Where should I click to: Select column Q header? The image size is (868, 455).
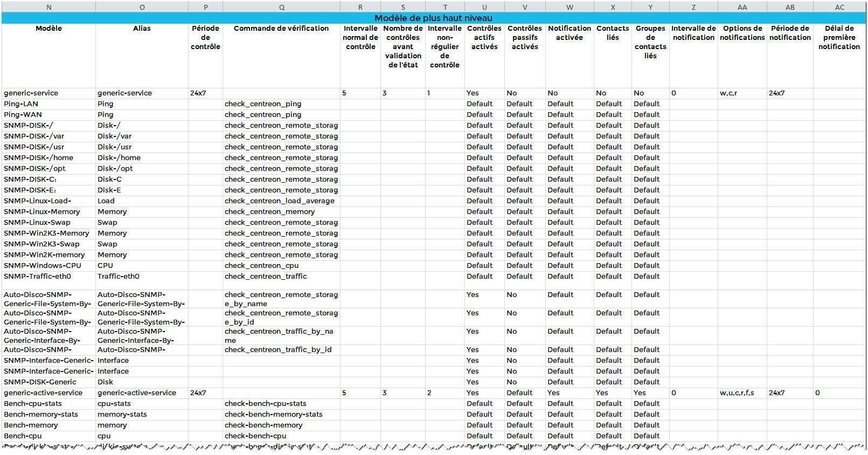pos(281,7)
